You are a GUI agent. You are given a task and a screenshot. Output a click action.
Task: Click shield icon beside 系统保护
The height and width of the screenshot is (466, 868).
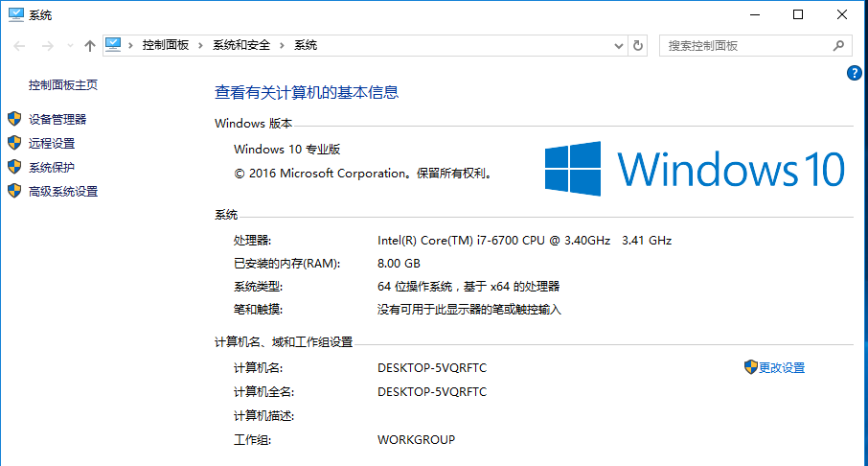tap(14, 167)
